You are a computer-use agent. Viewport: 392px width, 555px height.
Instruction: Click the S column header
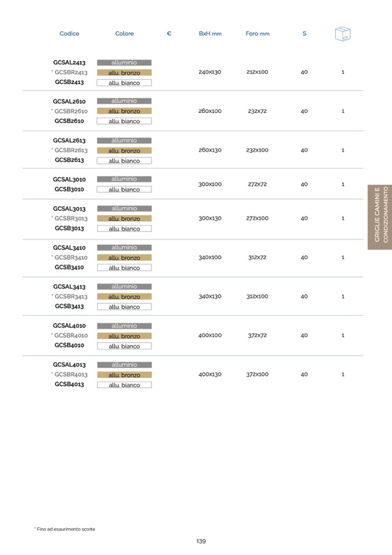point(304,34)
